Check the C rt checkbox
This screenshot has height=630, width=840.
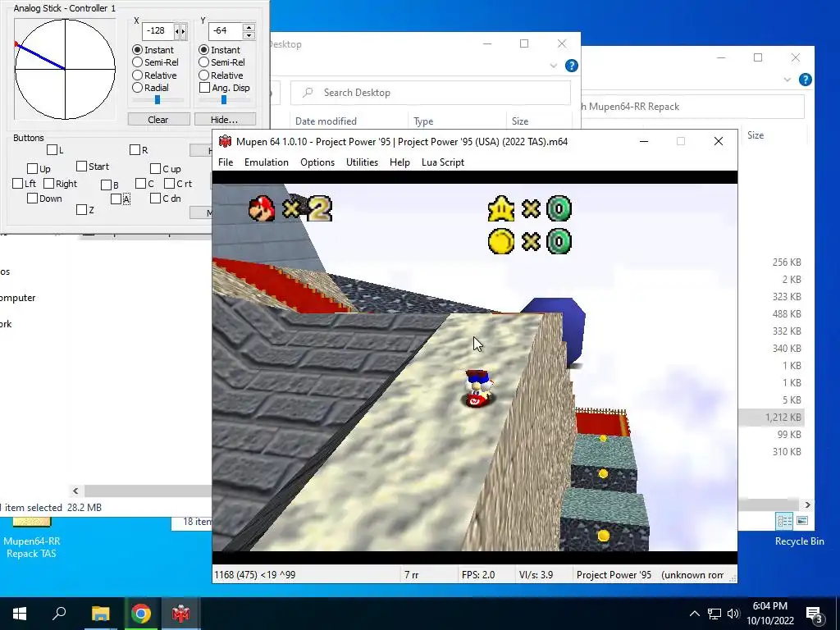pos(169,184)
